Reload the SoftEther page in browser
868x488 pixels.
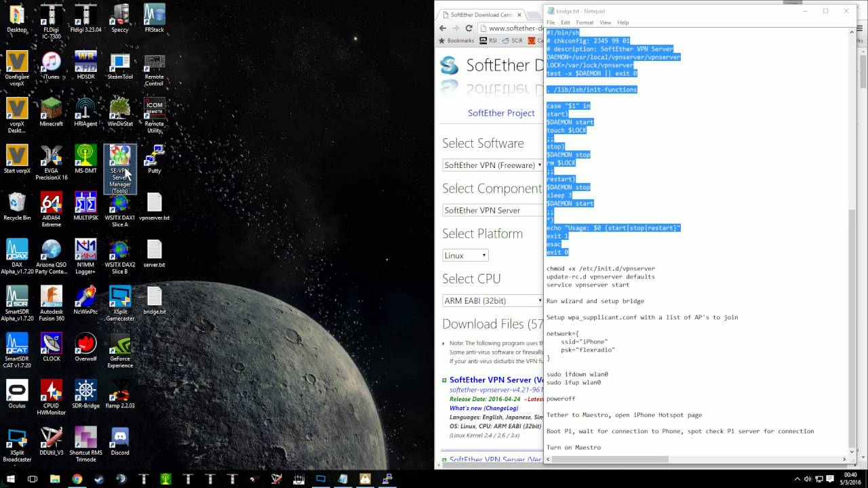click(469, 28)
